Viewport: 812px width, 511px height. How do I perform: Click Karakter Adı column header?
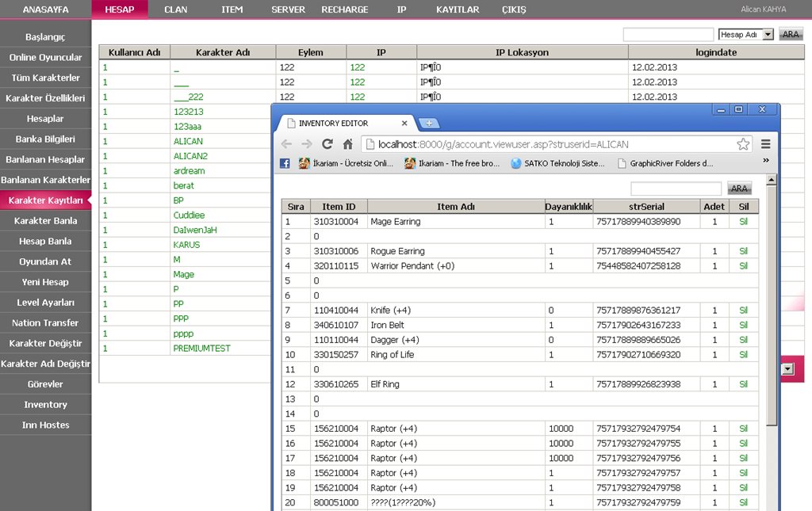223,52
